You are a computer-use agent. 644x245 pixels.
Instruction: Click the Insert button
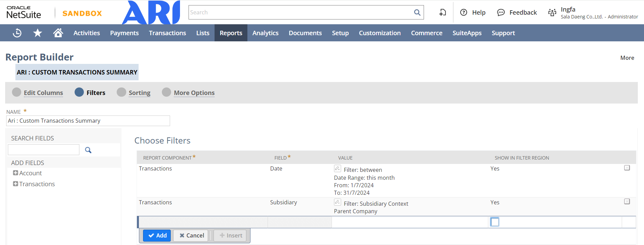pyautogui.click(x=230, y=235)
